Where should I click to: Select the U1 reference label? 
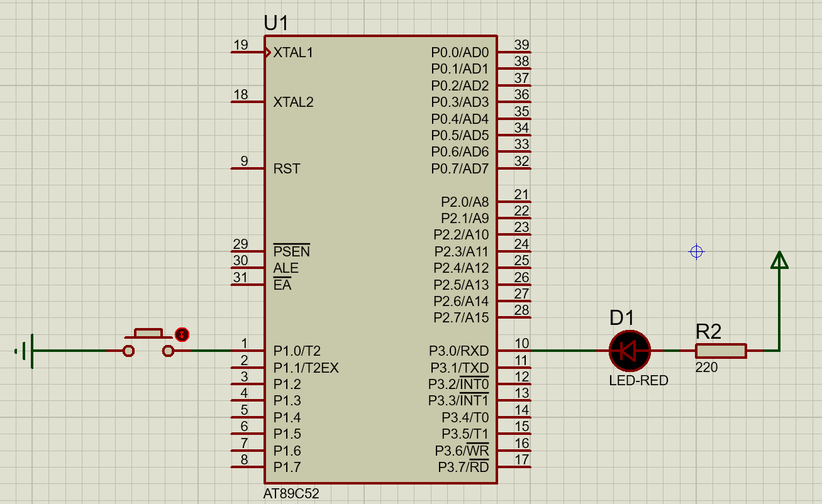point(276,24)
